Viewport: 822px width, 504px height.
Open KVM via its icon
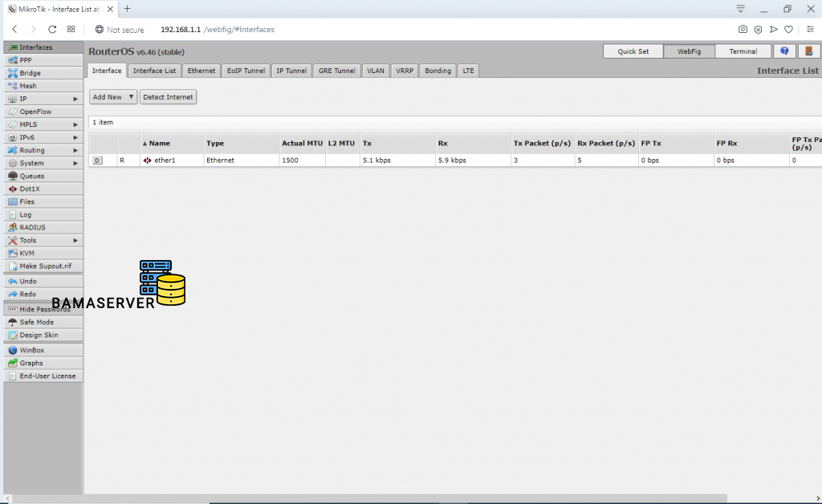[13, 253]
